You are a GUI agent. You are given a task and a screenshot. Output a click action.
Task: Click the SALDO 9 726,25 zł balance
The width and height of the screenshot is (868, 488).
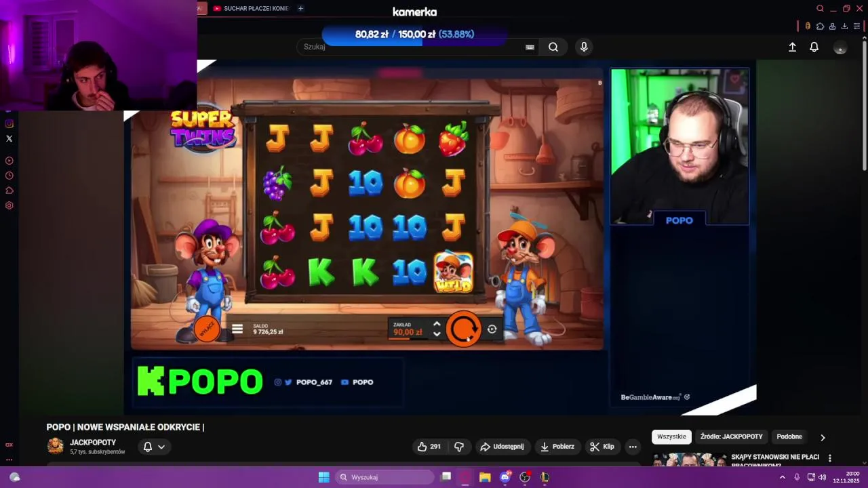268,329
